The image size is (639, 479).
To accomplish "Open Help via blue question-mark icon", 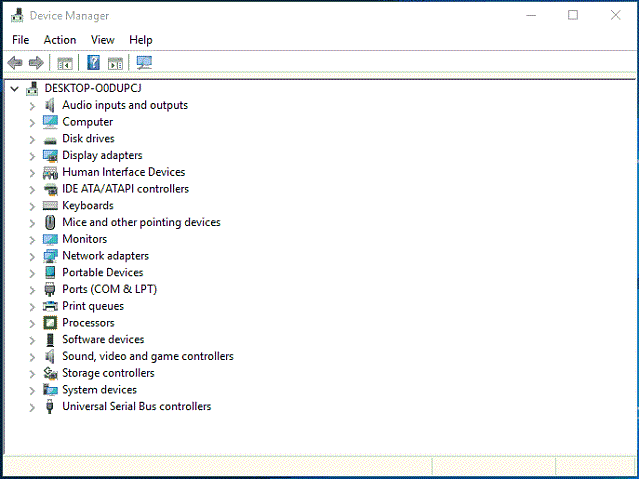I will [x=93, y=63].
